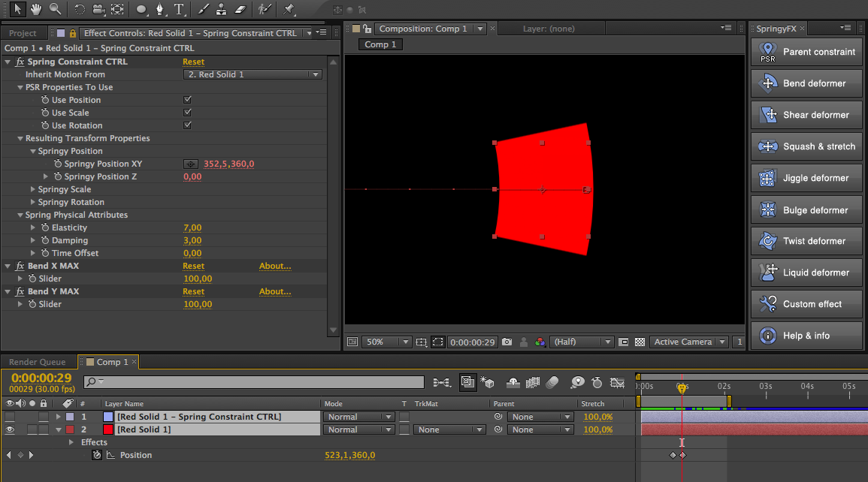Image resolution: width=868 pixels, height=482 pixels.
Task: Toggle Draft 3D in timeline toolbar
Action: pyautogui.click(x=487, y=382)
